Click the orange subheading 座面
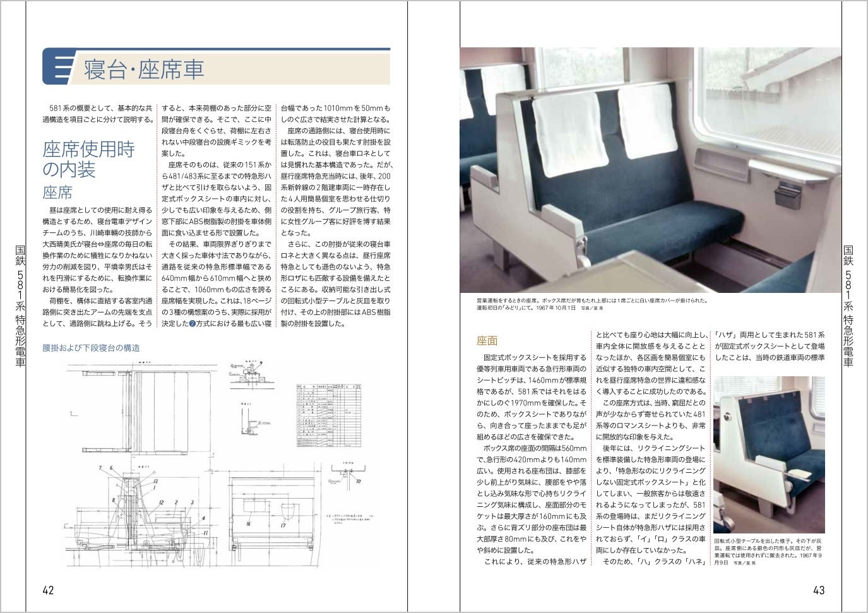Screen dimensions: 868x613 (x=487, y=341)
